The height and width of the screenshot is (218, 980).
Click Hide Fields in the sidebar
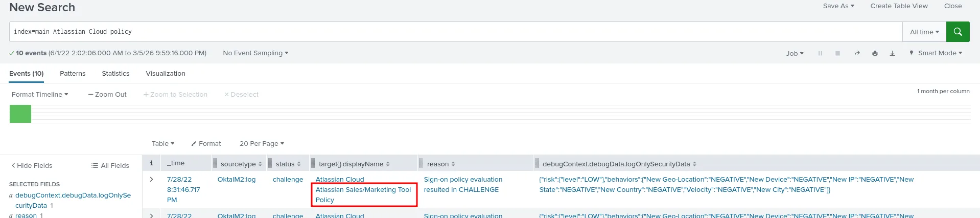[32, 166]
